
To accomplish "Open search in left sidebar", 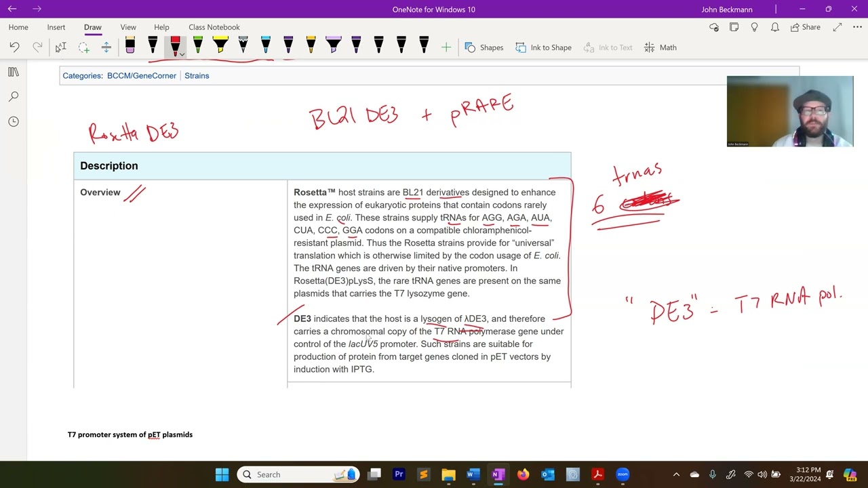I will click(14, 97).
